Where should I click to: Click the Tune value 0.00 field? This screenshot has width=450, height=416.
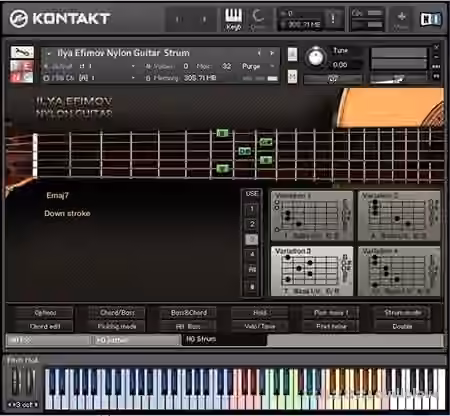point(340,65)
